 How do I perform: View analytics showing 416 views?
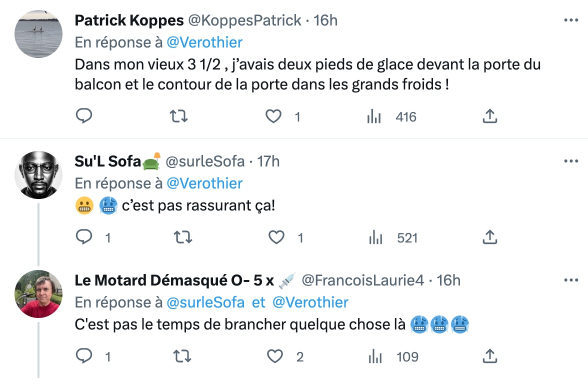click(391, 116)
